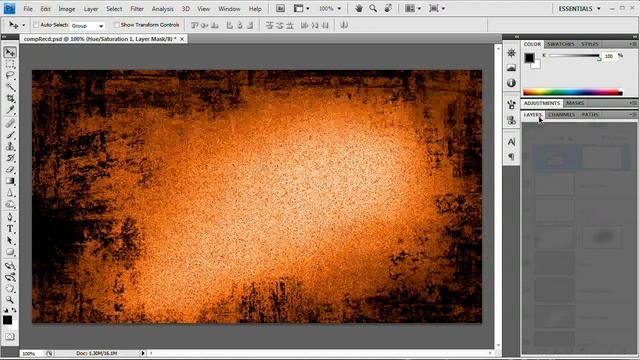Viewport: 640px width, 360px height.
Task: Enable Show Transform Controls checkbox
Action: tap(116, 25)
